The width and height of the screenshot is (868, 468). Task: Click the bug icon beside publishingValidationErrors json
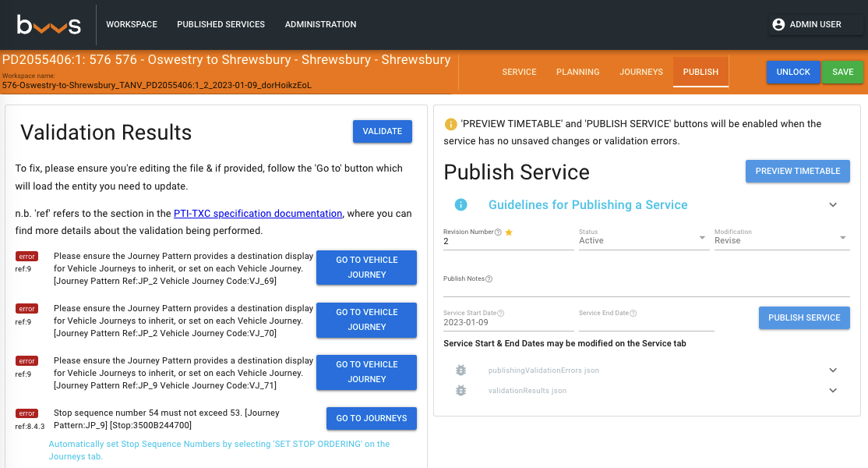(x=460, y=370)
